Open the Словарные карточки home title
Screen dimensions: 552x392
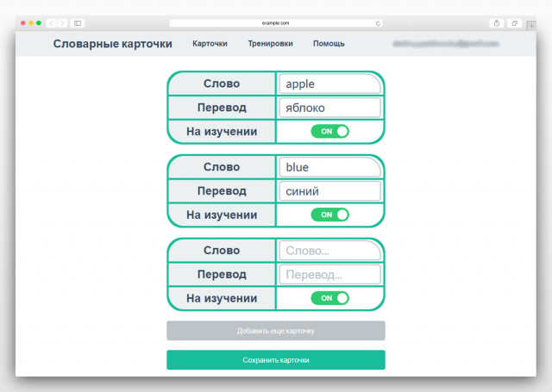113,44
